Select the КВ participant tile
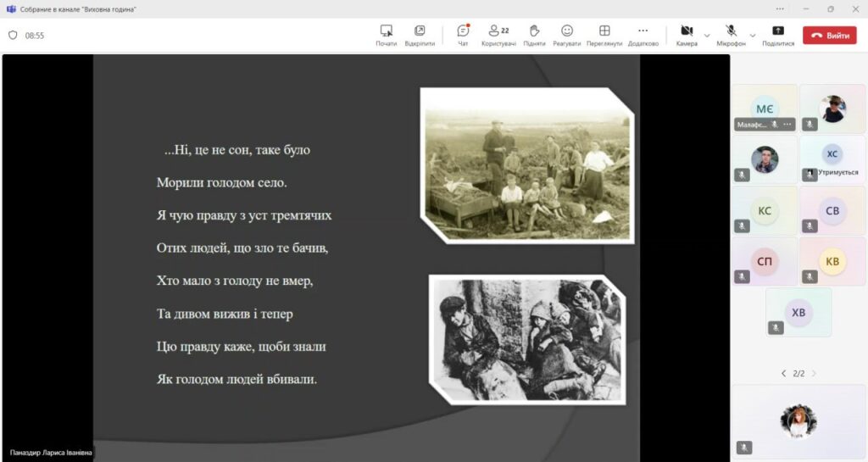 [832, 261]
